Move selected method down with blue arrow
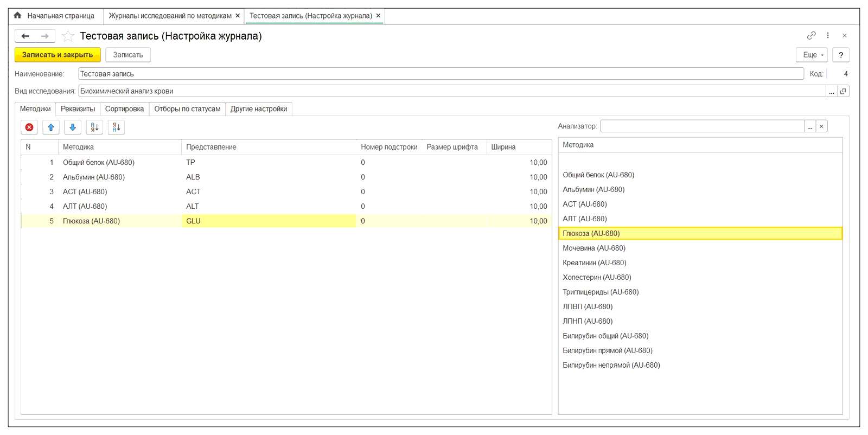This screenshot has width=868, height=435. click(x=73, y=127)
